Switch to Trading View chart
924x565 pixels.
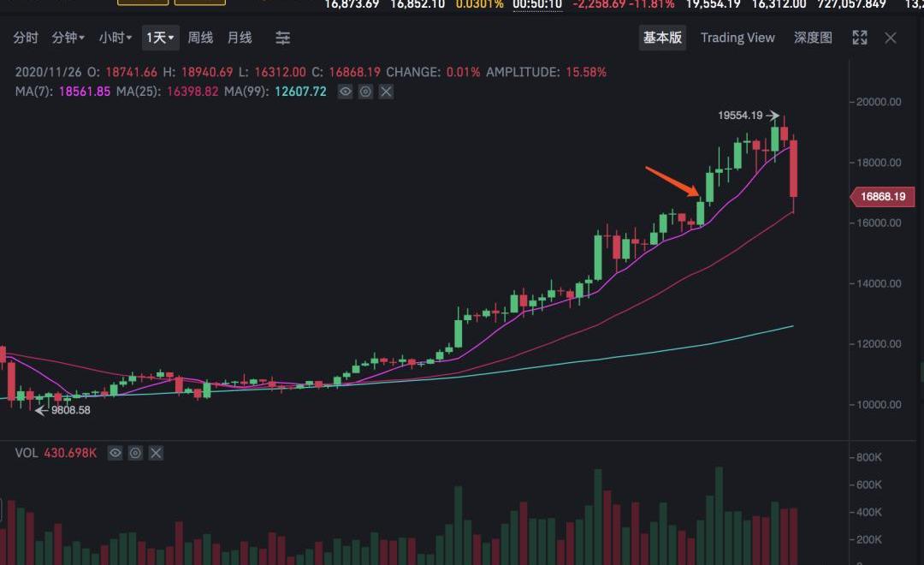737,38
